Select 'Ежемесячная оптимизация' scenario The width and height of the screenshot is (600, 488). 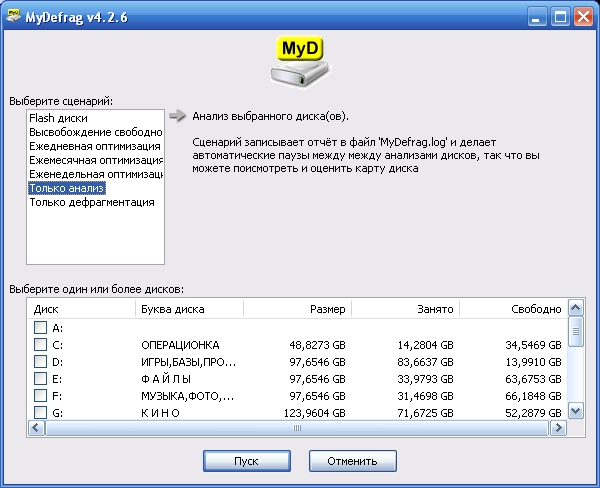96,160
